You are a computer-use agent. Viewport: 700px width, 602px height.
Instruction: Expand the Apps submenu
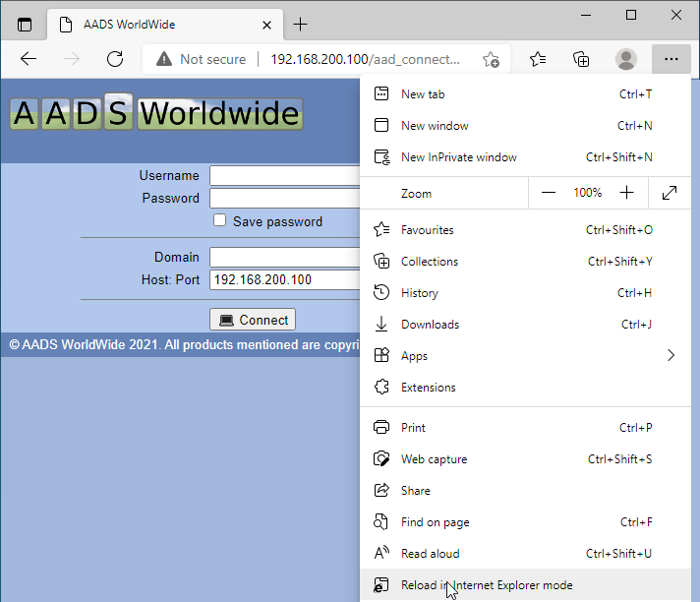coord(671,356)
